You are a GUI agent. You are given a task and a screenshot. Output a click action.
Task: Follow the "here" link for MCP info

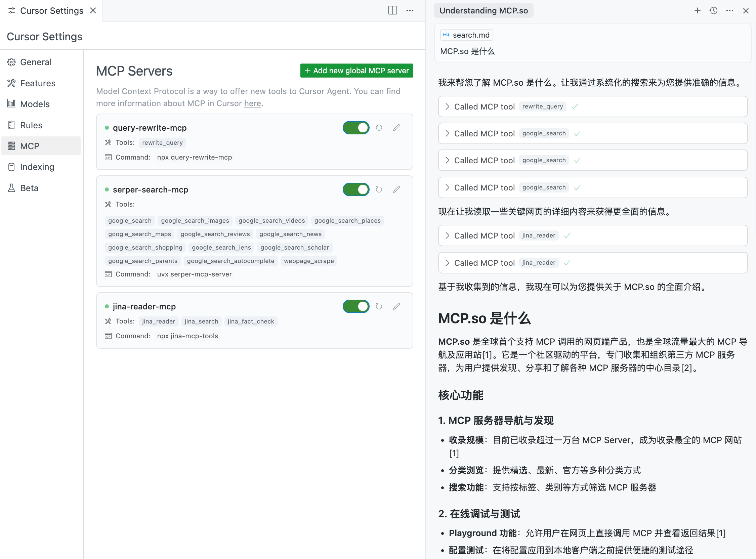click(x=252, y=103)
